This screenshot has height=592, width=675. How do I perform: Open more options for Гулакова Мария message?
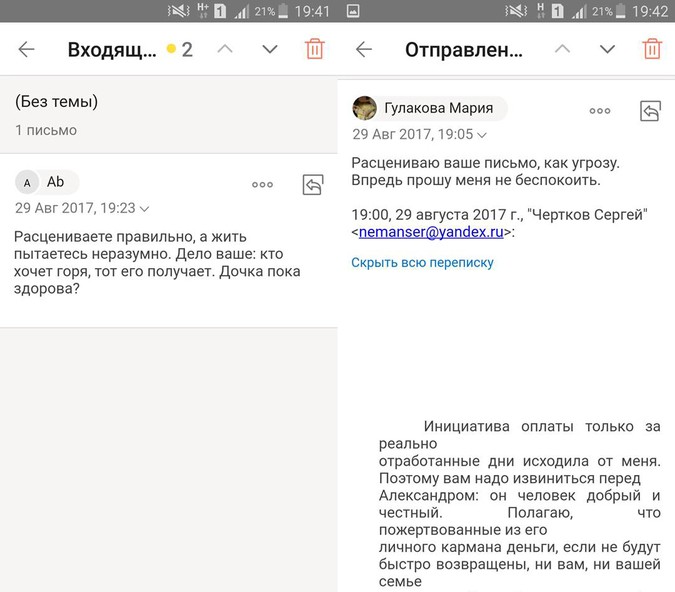pos(600,111)
